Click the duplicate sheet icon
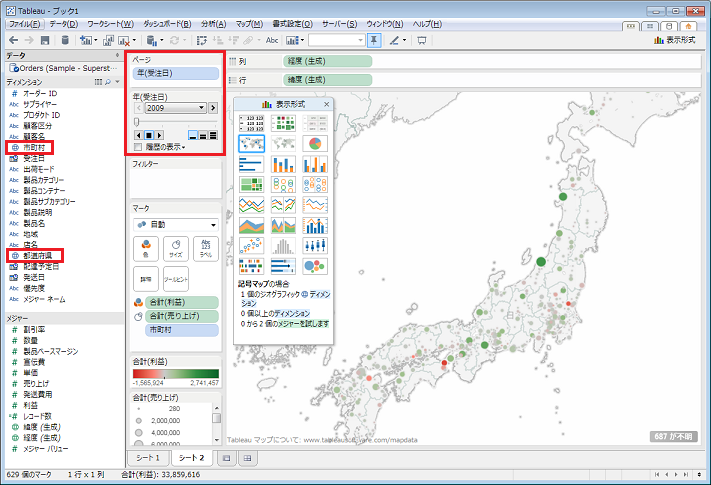711x485 pixels. 108,40
